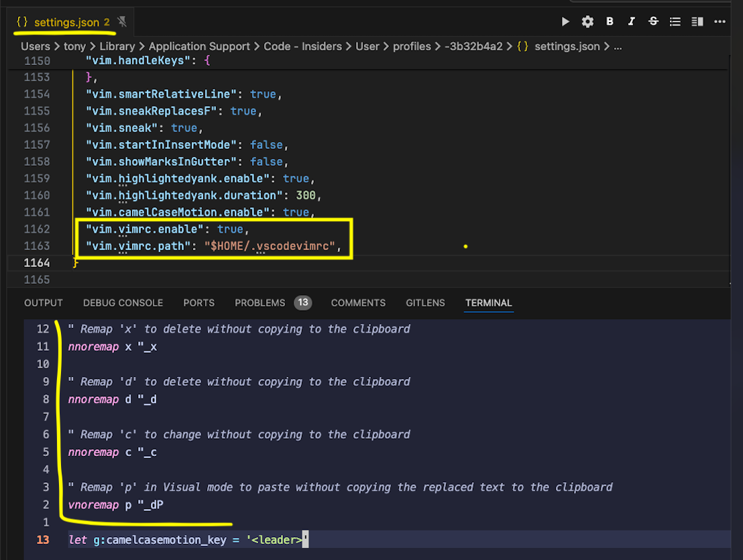This screenshot has height=560, width=743.
Task: Switch to the DEBUG CONSOLE tab
Action: [123, 302]
